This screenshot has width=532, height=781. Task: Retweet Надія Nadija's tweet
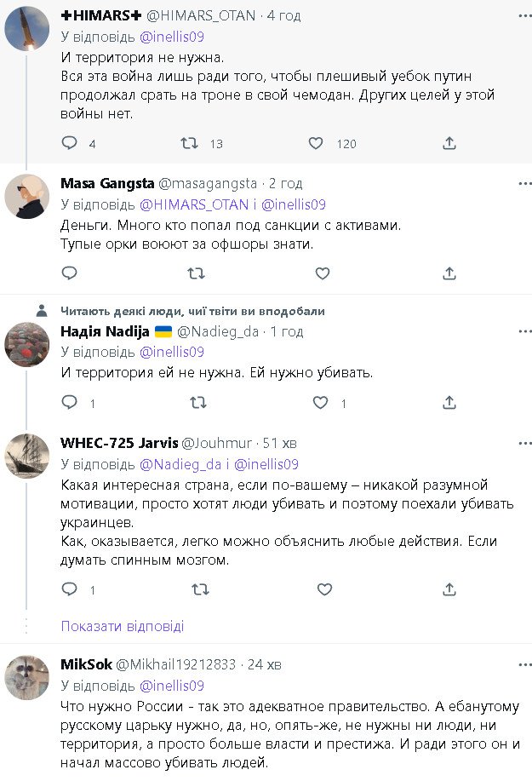coord(196,403)
